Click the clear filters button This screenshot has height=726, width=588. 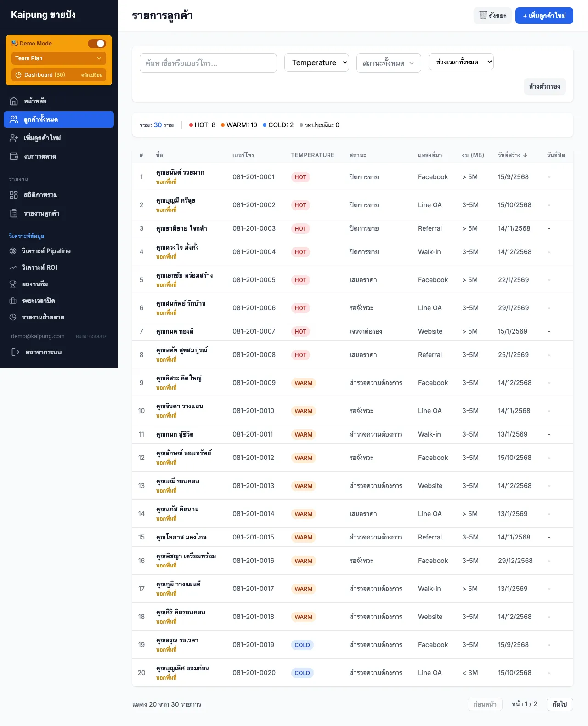tap(544, 86)
